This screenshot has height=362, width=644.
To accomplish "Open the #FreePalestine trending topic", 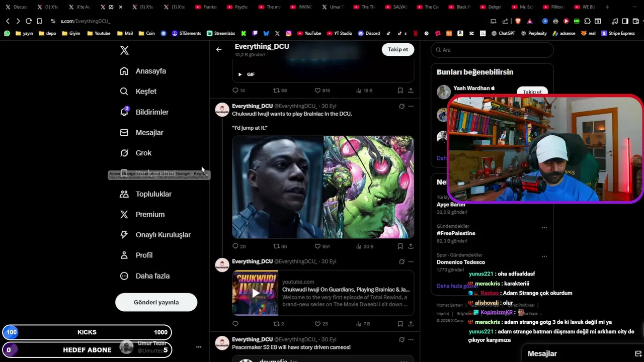I will [456, 233].
